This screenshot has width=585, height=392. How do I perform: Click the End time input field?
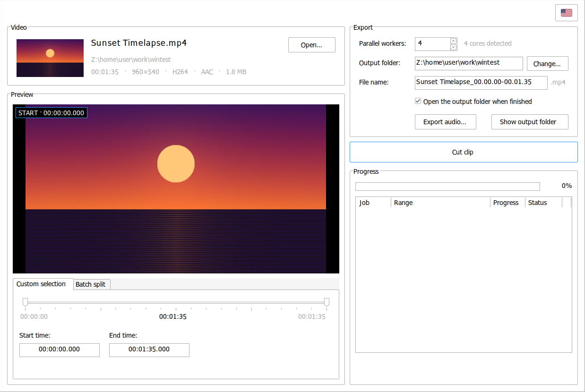[149, 350]
